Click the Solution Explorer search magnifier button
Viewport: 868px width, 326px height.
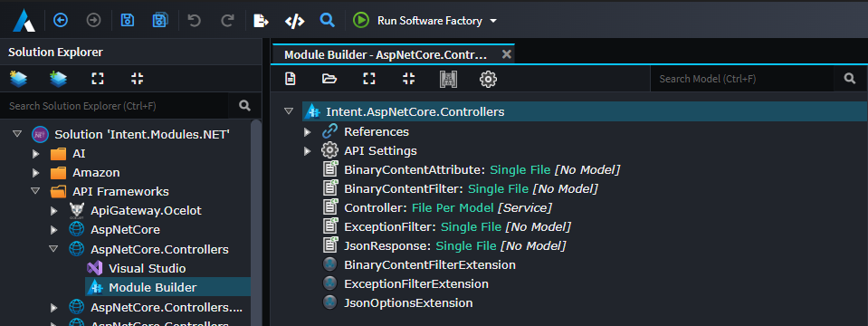point(244,106)
